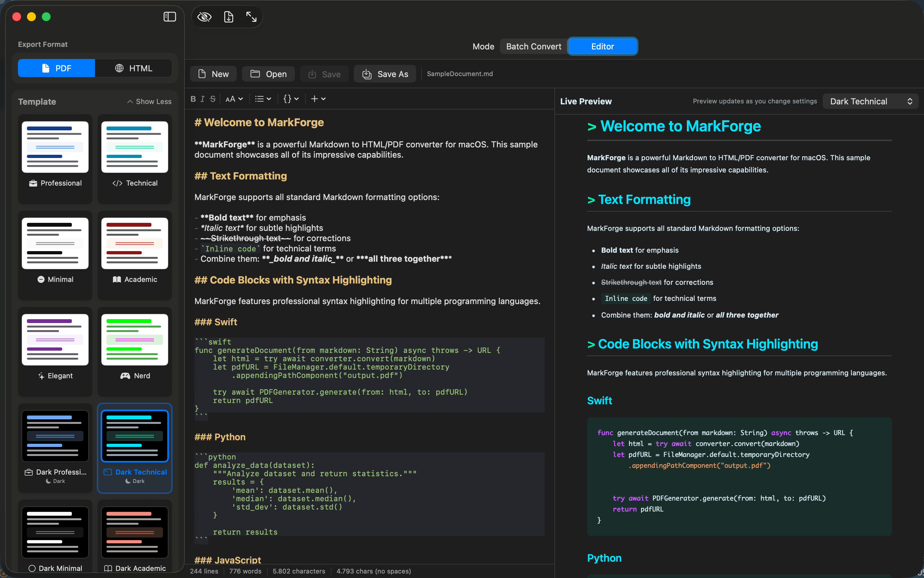This screenshot has width=924, height=578.
Task: Switch mode to Batch Convert
Action: coord(534,47)
